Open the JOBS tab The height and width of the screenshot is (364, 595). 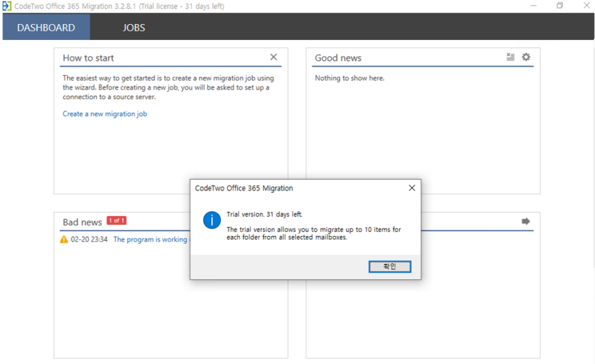[x=134, y=27]
